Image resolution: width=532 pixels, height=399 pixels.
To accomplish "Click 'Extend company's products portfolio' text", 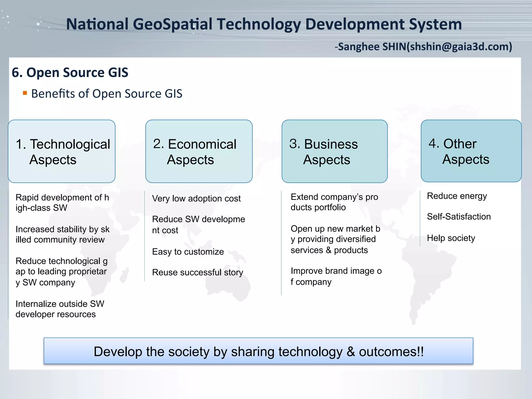I will coord(334,202).
